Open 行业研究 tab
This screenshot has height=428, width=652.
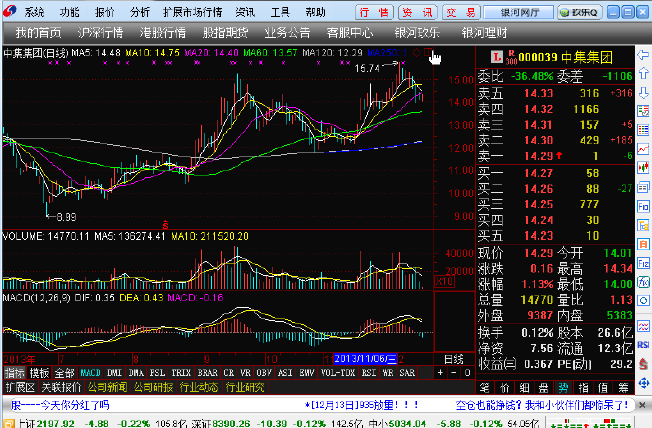245,388
